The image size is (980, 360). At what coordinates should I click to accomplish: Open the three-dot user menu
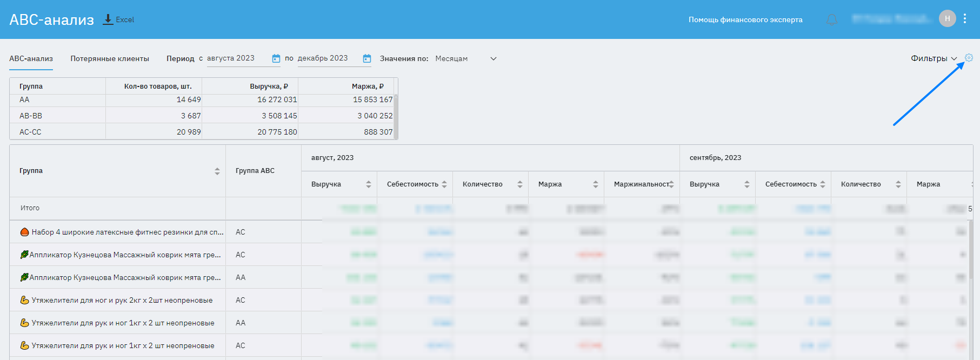(965, 19)
